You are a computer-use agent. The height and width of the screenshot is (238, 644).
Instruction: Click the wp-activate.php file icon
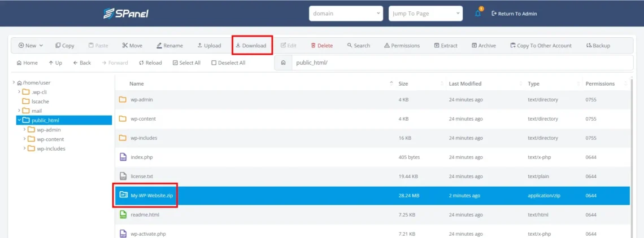(123, 233)
